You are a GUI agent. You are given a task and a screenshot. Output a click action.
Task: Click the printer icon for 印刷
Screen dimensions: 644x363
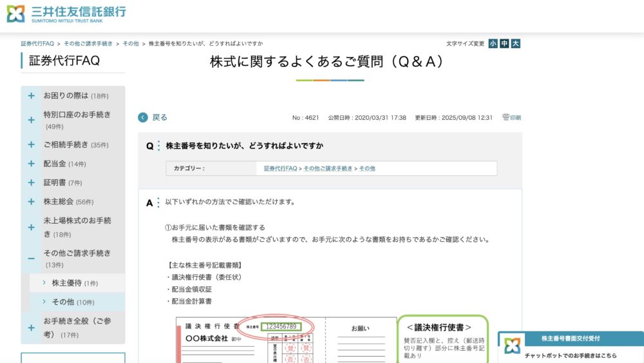[506, 117]
